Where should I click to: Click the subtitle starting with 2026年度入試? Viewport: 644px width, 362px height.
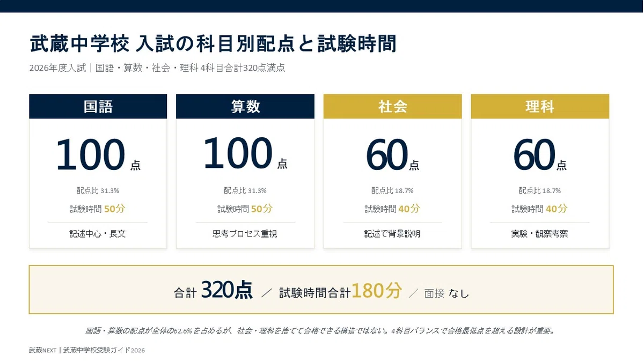pyautogui.click(x=157, y=69)
